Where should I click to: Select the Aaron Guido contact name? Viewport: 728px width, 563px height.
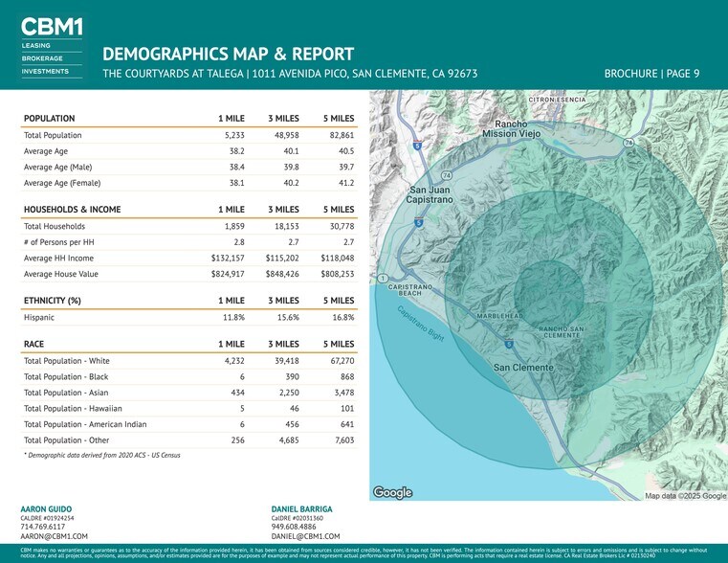tap(46, 508)
